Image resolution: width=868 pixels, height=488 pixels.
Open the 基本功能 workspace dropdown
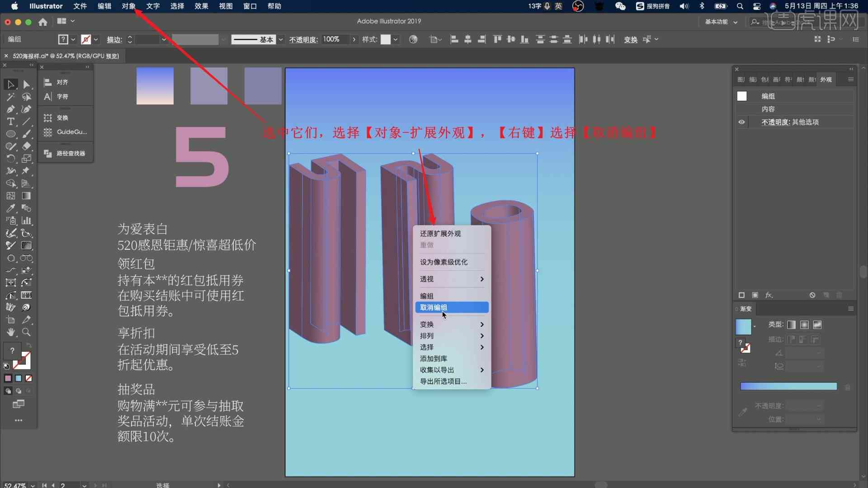[x=722, y=22]
